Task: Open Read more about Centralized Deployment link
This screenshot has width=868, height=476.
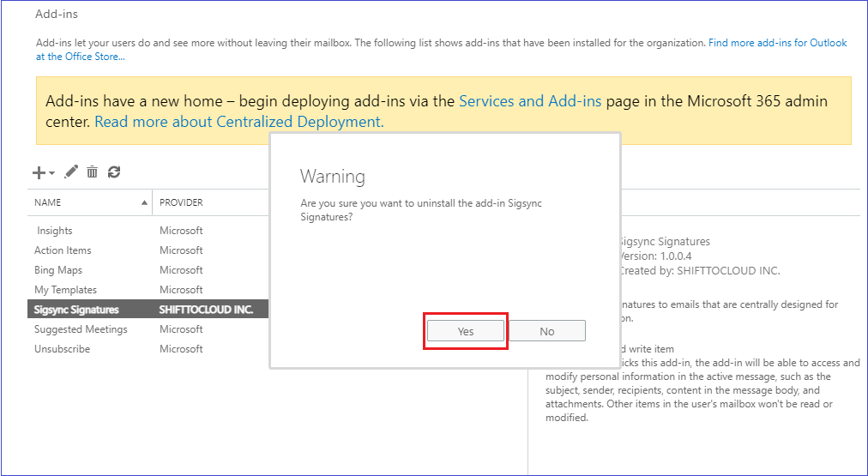Action: 238,122
